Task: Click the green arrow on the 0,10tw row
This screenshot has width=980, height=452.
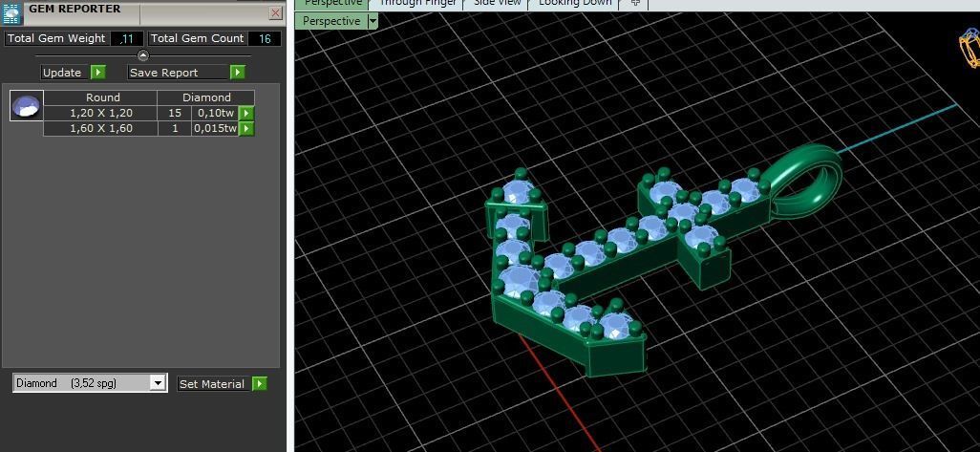Action: 247,113
